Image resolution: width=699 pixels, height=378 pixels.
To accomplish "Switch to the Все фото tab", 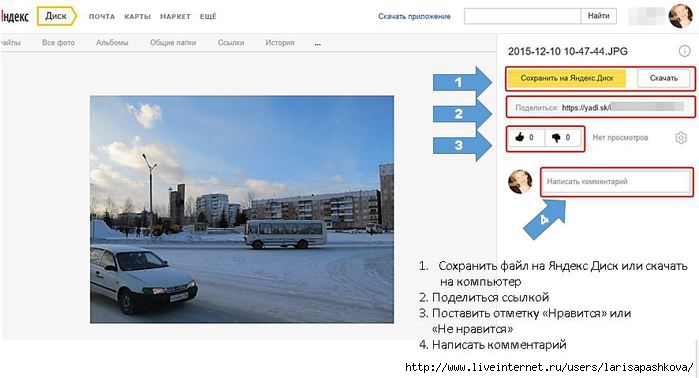I will [58, 43].
